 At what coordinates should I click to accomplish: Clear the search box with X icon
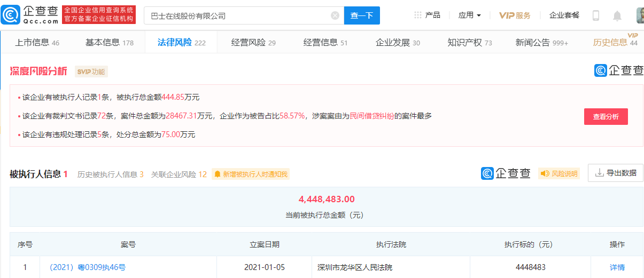pyautogui.click(x=335, y=15)
